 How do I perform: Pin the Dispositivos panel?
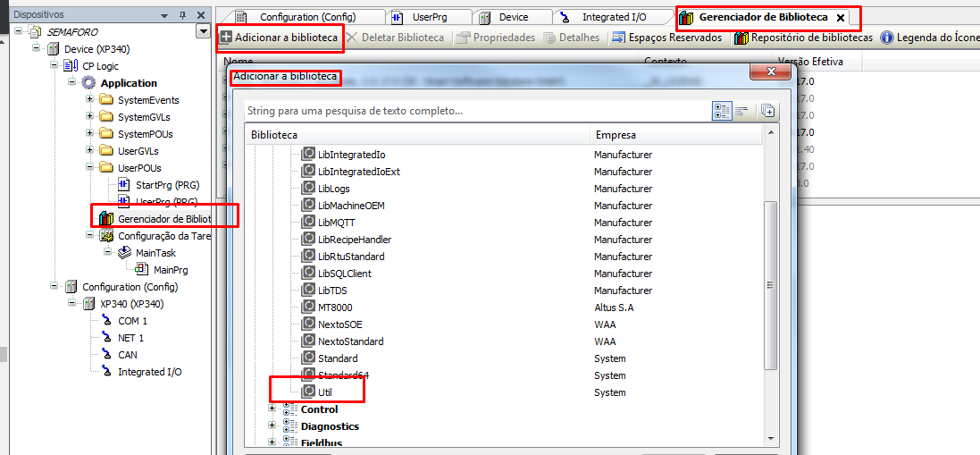point(182,15)
